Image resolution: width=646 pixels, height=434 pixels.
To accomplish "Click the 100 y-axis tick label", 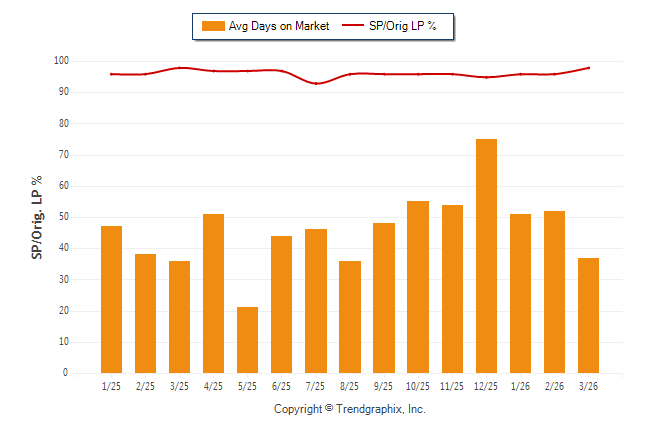I will click(x=60, y=61).
